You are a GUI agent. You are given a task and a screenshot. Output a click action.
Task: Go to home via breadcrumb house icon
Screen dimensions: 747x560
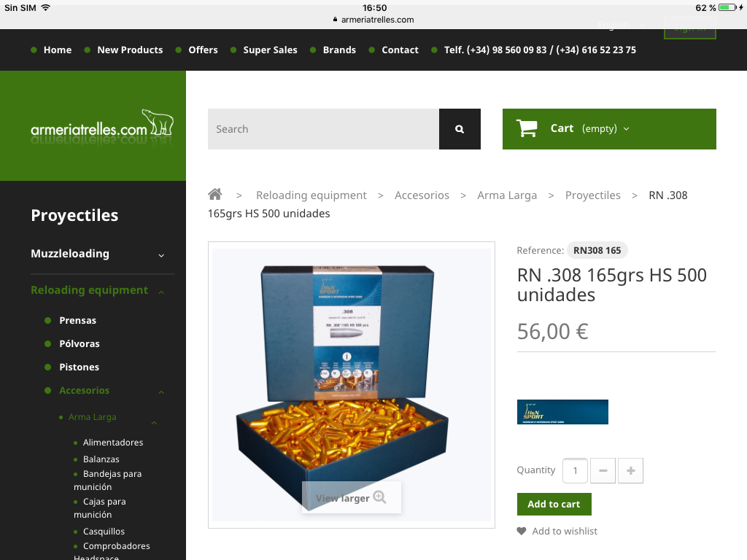coord(215,194)
